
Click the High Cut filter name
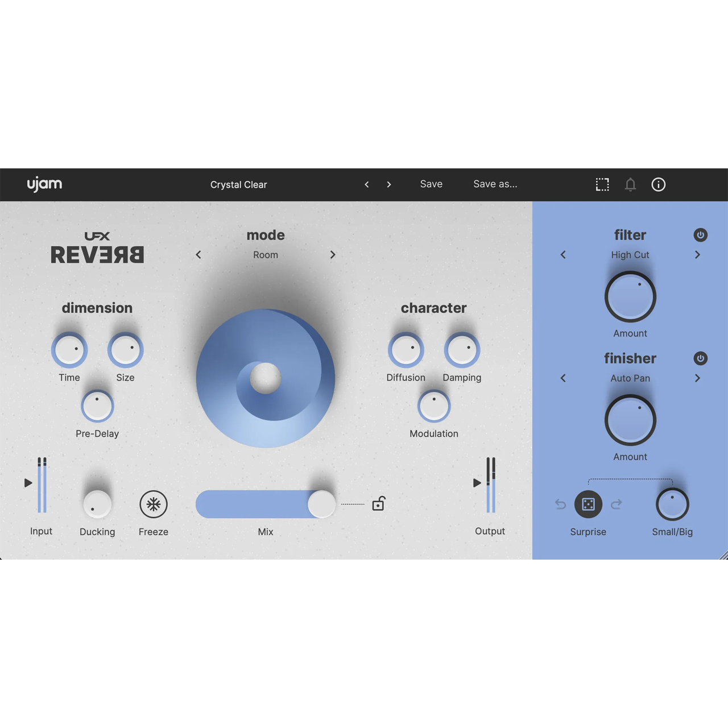[630, 255]
